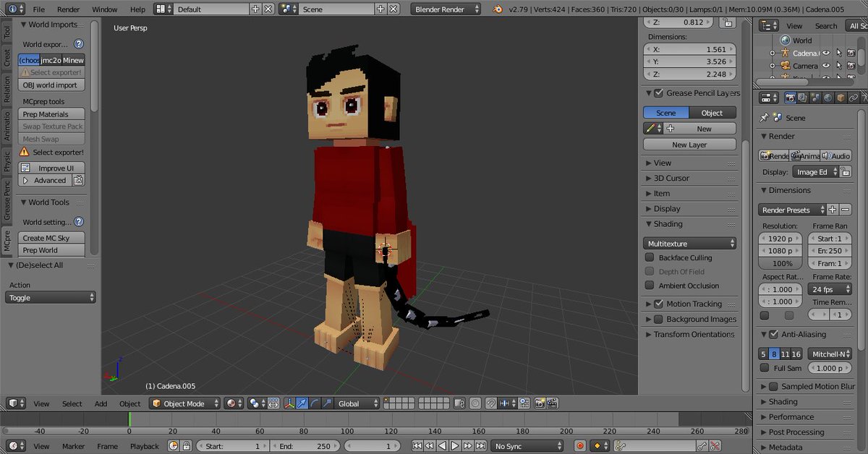Open the Toggle action dropdown
Viewport: 868px width, 454px height.
pos(51,298)
